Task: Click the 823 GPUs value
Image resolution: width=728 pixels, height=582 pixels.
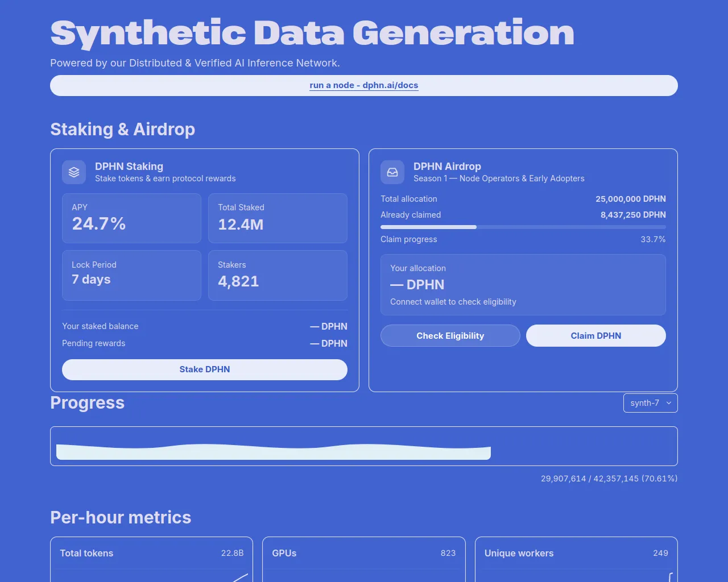Action: click(x=448, y=553)
